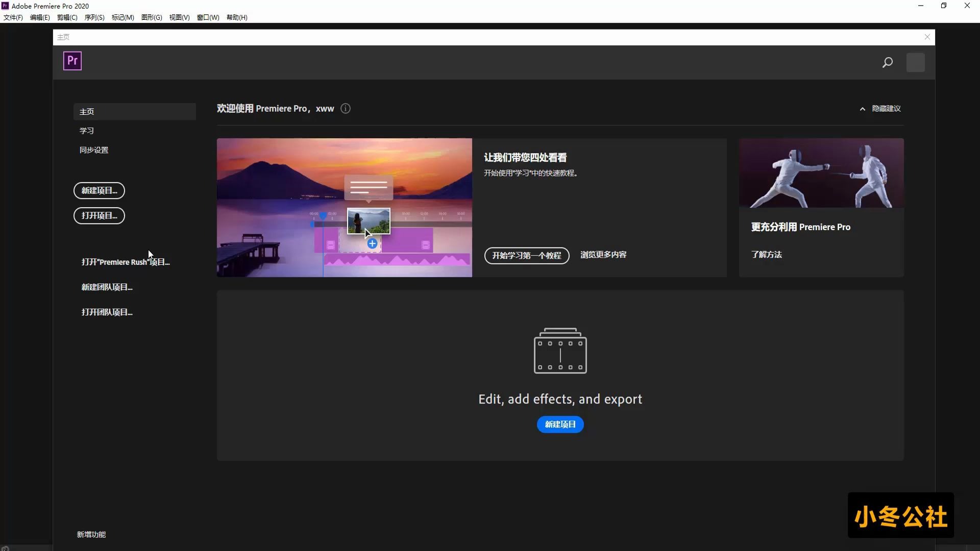Screen dimensions: 980x551
Task: Open the 文件(F) menu
Action: (x=13, y=17)
